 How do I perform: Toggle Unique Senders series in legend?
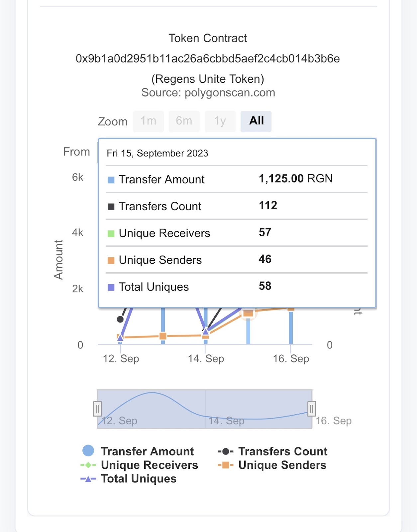[x=272, y=465]
